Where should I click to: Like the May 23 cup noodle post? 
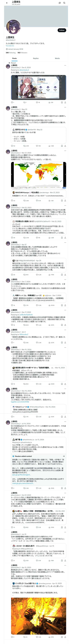(x=36, y=146)
